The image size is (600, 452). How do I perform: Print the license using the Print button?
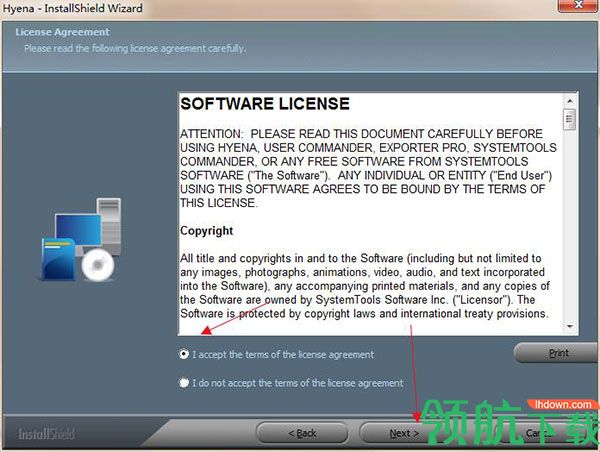(x=557, y=353)
